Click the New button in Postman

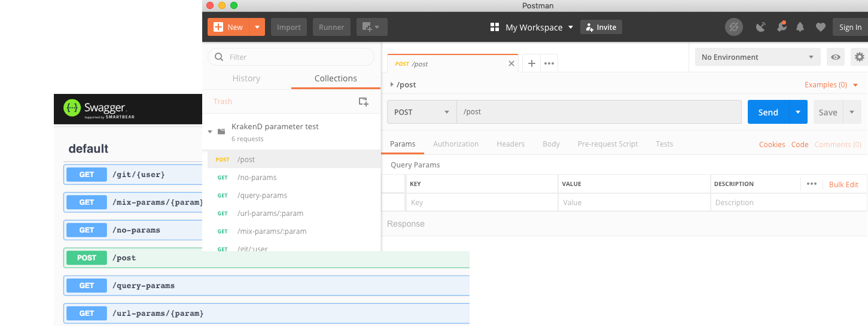coord(228,27)
